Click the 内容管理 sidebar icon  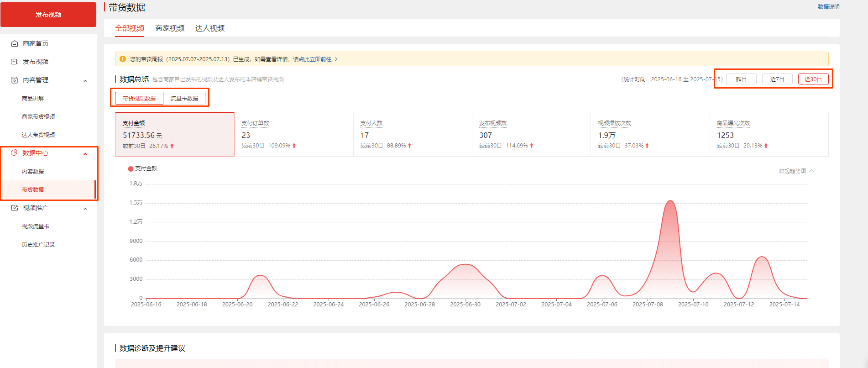point(15,80)
